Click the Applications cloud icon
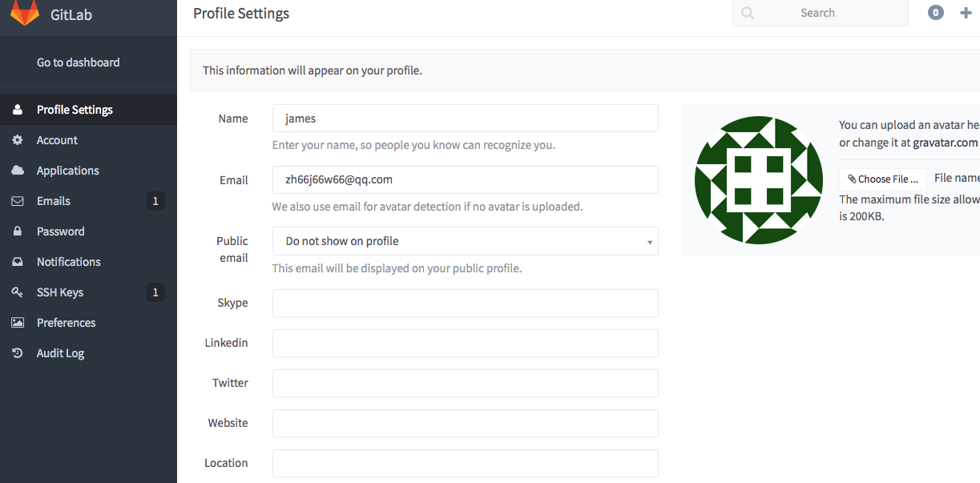The width and height of the screenshot is (980, 483). [18, 171]
